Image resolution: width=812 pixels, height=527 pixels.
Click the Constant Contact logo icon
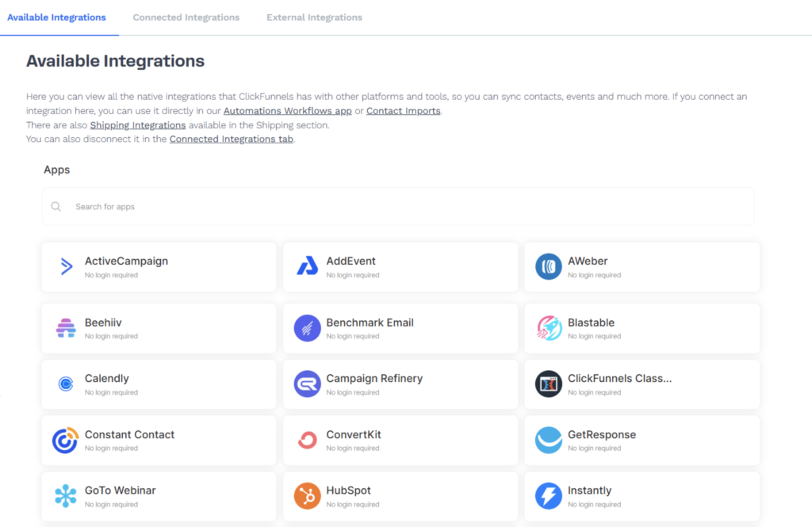[x=65, y=440]
